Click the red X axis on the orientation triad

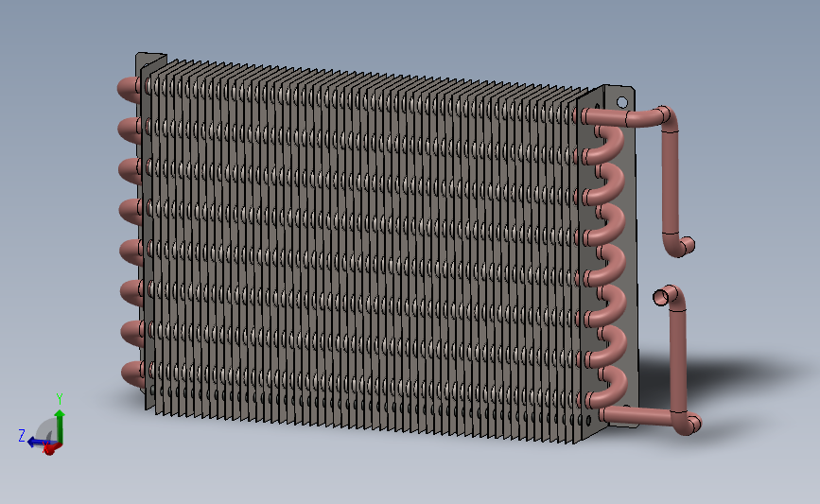(x=52, y=448)
